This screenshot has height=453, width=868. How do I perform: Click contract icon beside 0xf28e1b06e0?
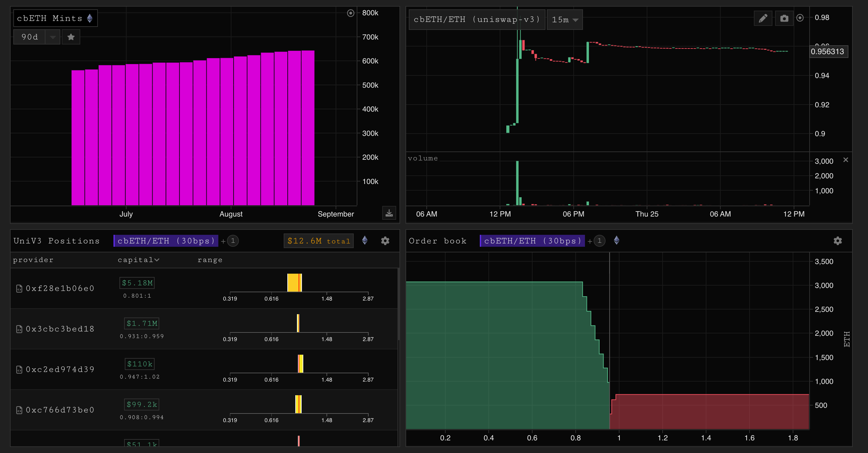[19, 288]
